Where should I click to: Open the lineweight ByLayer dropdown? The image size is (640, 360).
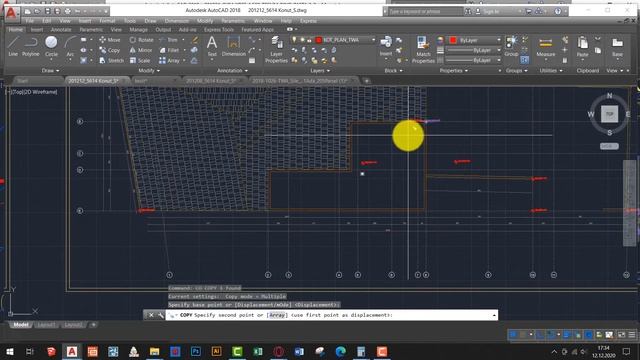click(498, 50)
